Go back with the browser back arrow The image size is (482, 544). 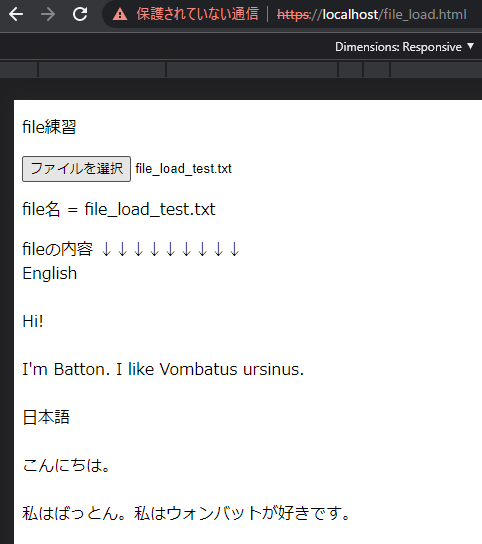pyautogui.click(x=16, y=14)
